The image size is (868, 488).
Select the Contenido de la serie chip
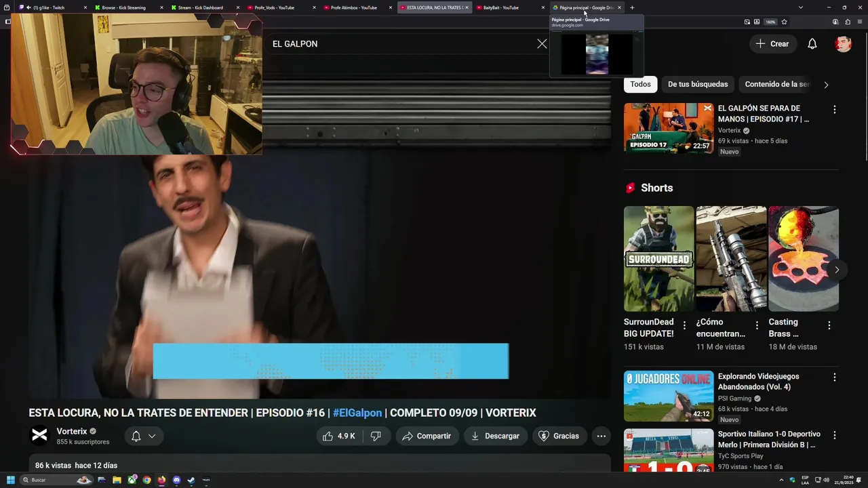pyautogui.click(x=777, y=84)
